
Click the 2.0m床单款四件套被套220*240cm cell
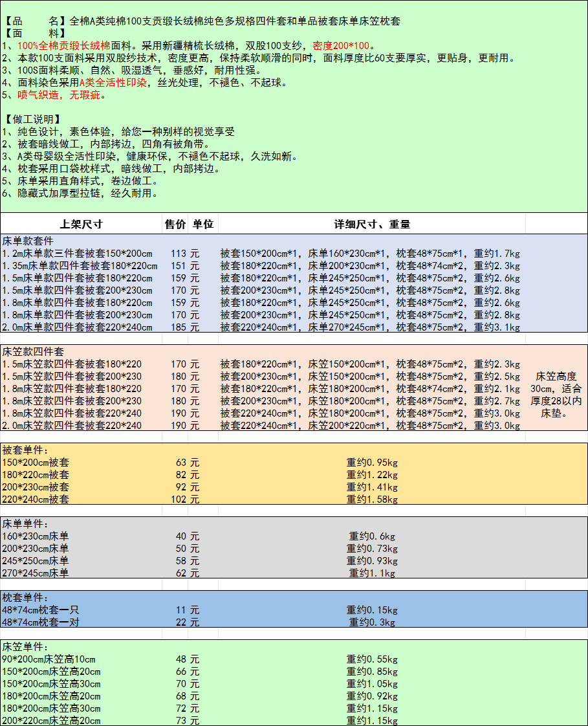78,327
